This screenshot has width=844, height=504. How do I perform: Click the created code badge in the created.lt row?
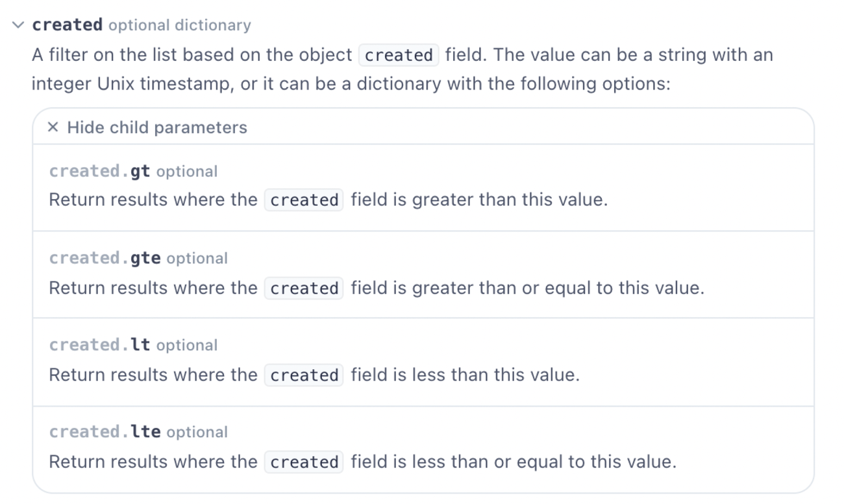(304, 375)
